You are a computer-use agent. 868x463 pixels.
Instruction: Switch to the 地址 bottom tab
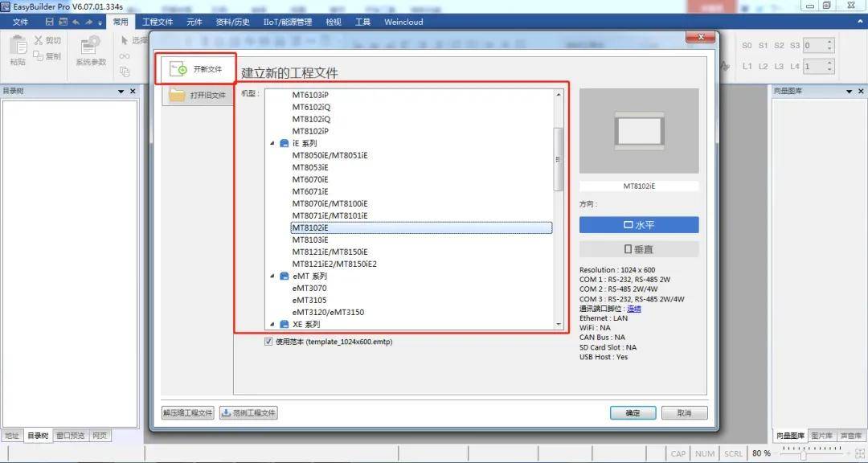click(12, 436)
